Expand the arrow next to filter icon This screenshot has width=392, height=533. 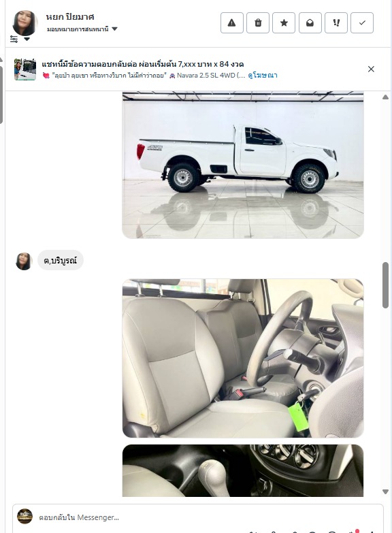pyautogui.click(x=27, y=39)
